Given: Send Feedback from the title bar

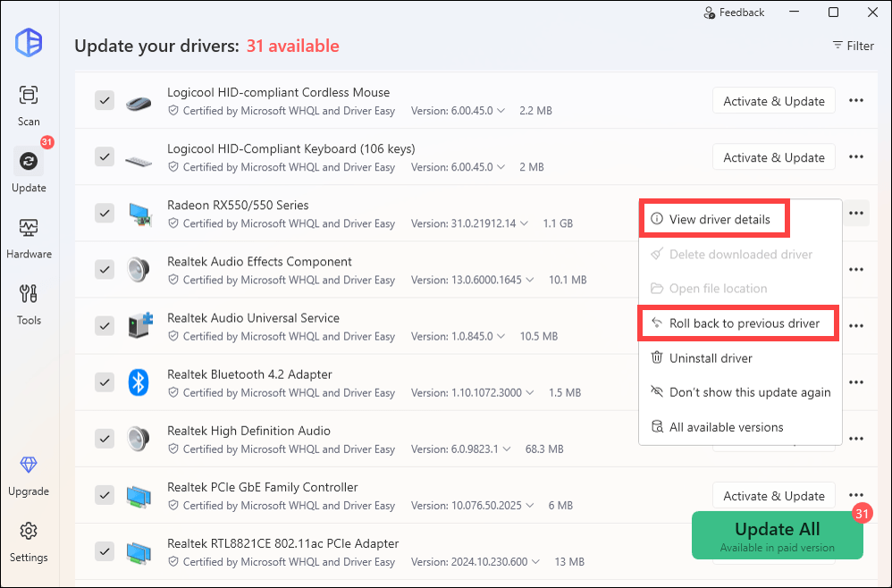Looking at the screenshot, I should (x=735, y=13).
